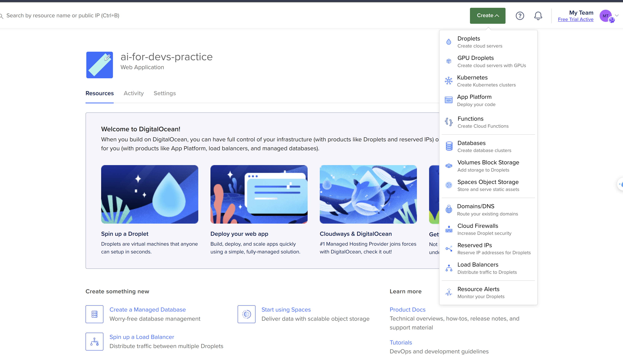Select Droplets from Create menu

click(x=488, y=42)
